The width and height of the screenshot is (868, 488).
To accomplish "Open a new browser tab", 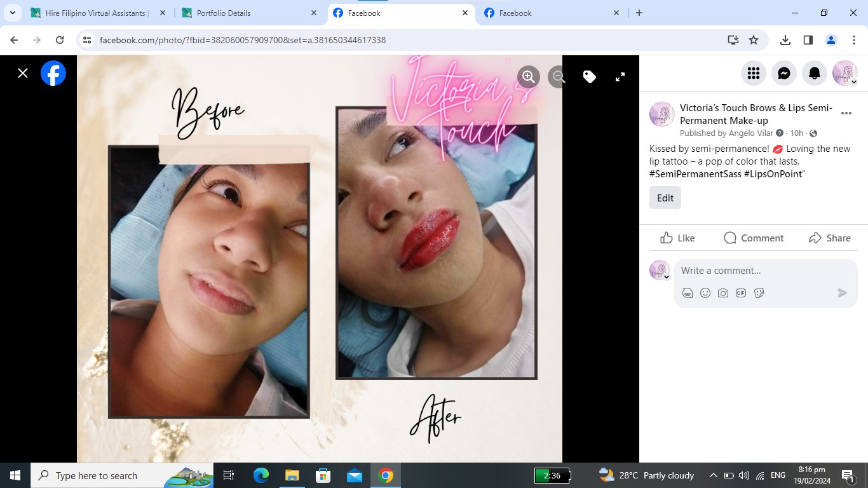I will pyautogui.click(x=639, y=13).
